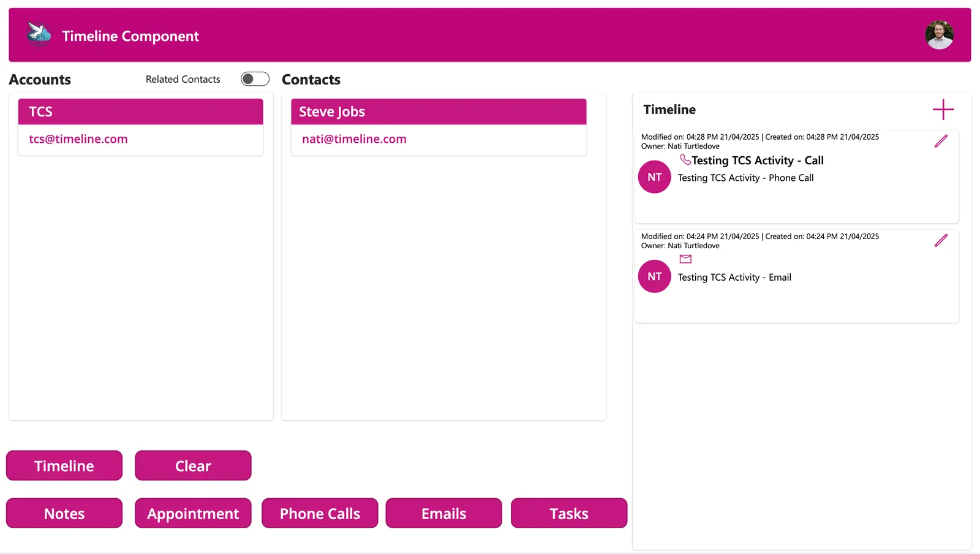This screenshot has height=554, width=980.
Task: Click the phone icon on Call activity
Action: click(685, 159)
